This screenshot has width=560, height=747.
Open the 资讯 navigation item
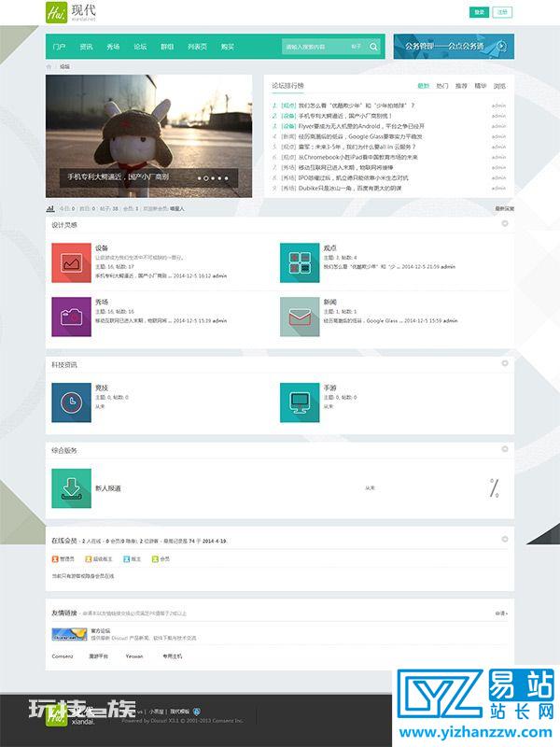(x=86, y=47)
